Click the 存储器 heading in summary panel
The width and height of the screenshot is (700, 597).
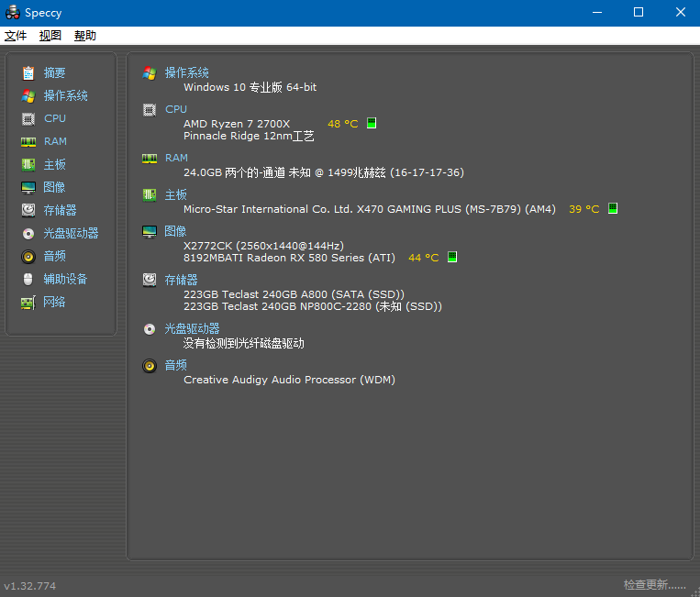(181, 280)
